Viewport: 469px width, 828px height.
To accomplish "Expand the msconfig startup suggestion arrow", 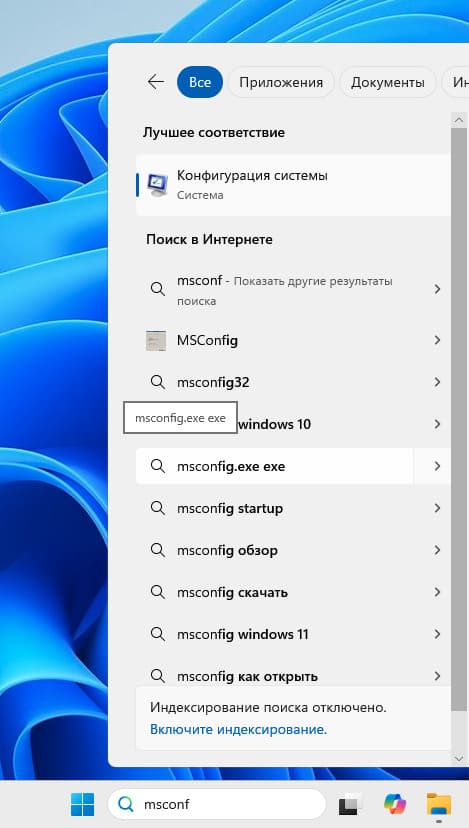I will coord(437,508).
